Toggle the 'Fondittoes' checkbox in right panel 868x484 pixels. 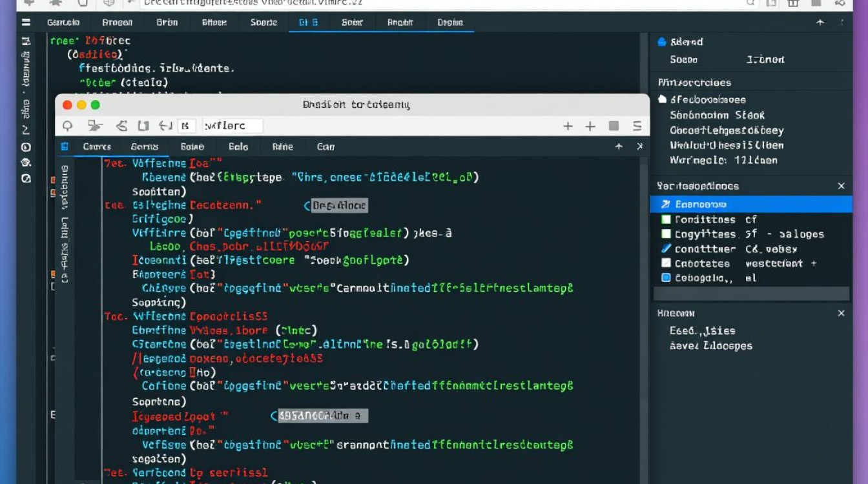click(x=666, y=219)
